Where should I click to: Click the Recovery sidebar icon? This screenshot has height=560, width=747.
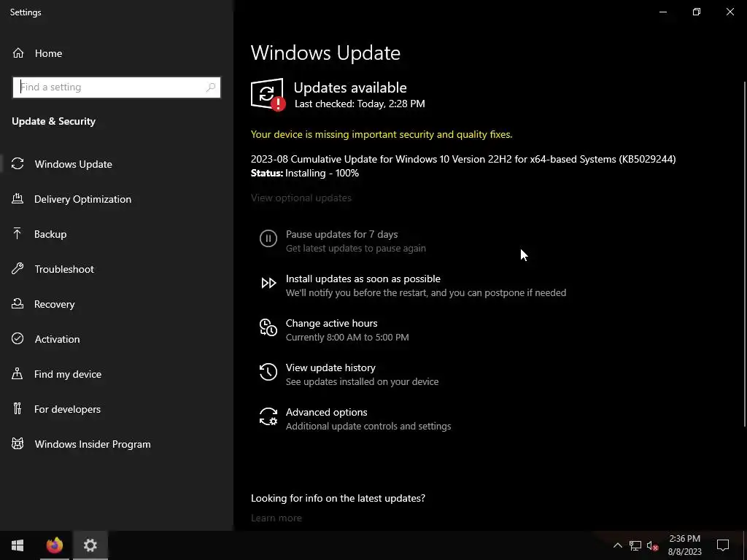(18, 303)
